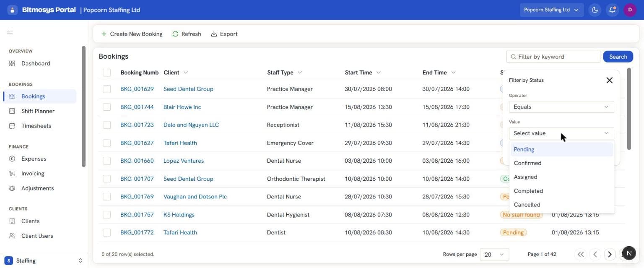Click the round N badge icon

click(x=628, y=253)
